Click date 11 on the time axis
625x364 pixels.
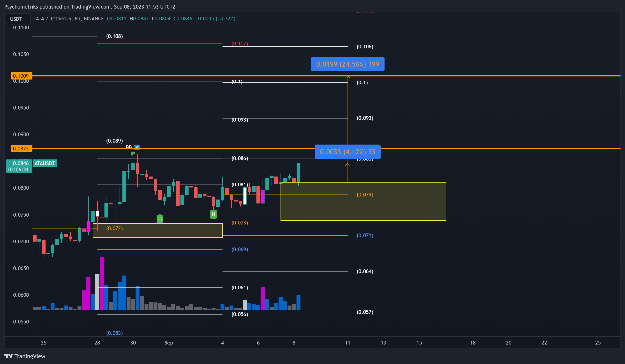click(x=348, y=343)
